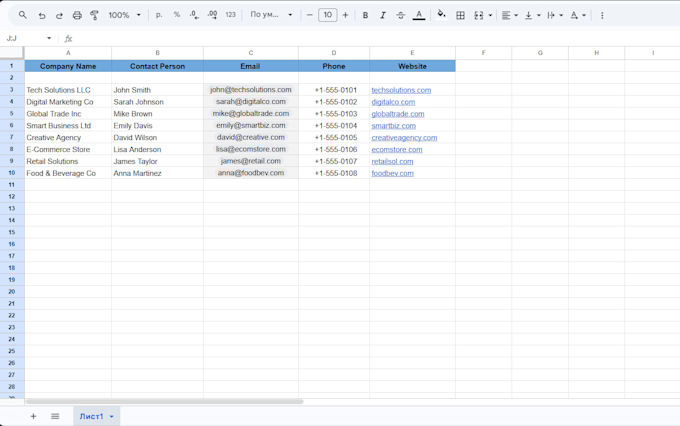
Task: Select the +1-555-0104 phone cell
Action: pyautogui.click(x=334, y=125)
